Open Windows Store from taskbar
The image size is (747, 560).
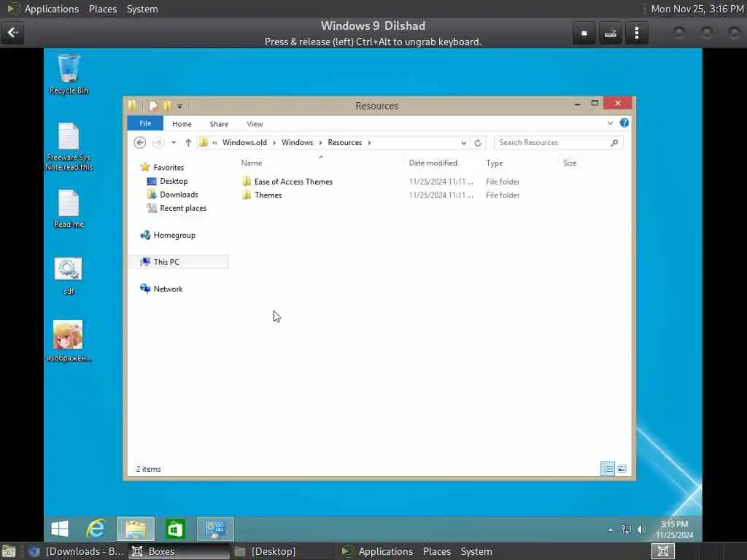pyautogui.click(x=175, y=529)
